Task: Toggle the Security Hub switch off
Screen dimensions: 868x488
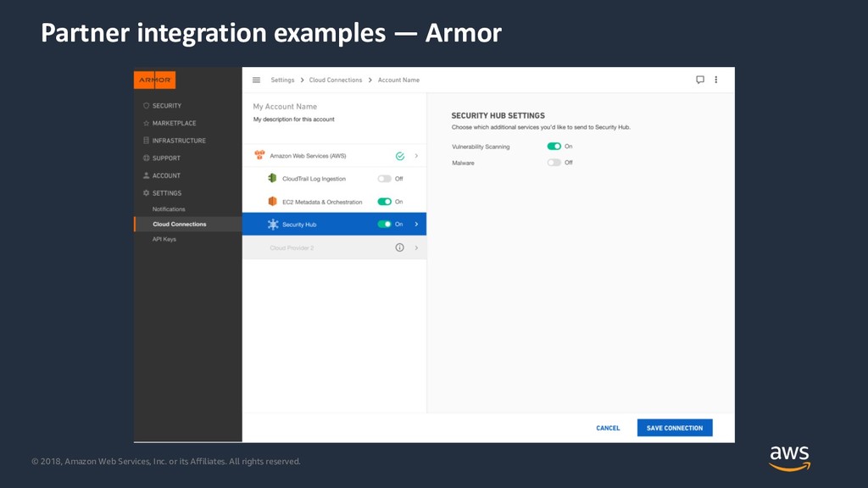Action: [x=384, y=224]
